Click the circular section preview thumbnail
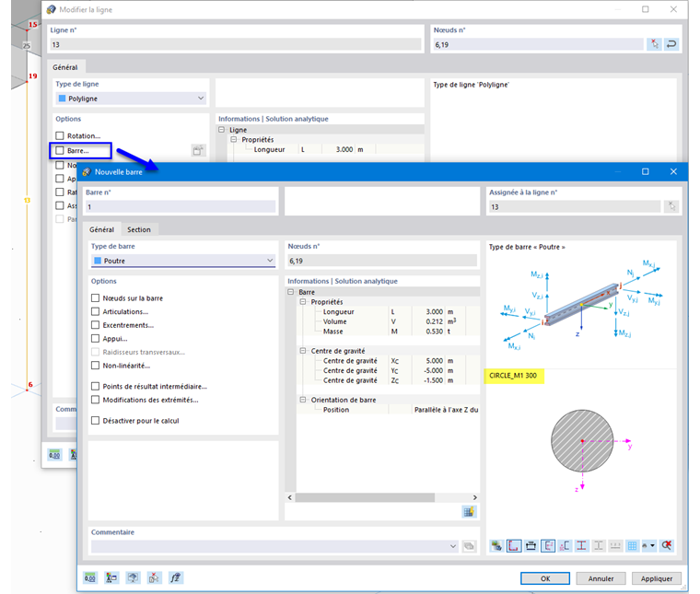This screenshot has height=594, width=700. [x=582, y=441]
